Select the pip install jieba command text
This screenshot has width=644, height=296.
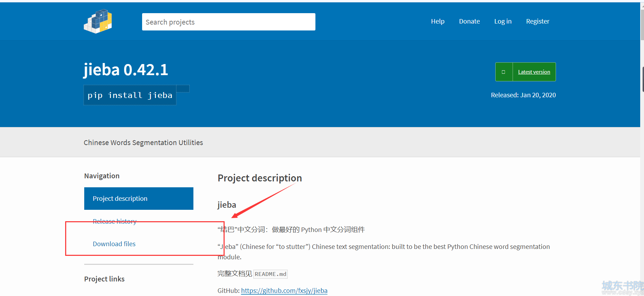[130, 95]
